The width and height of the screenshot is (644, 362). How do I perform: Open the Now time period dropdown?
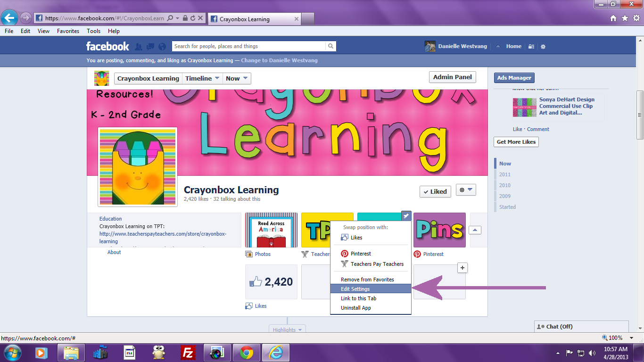(x=236, y=78)
